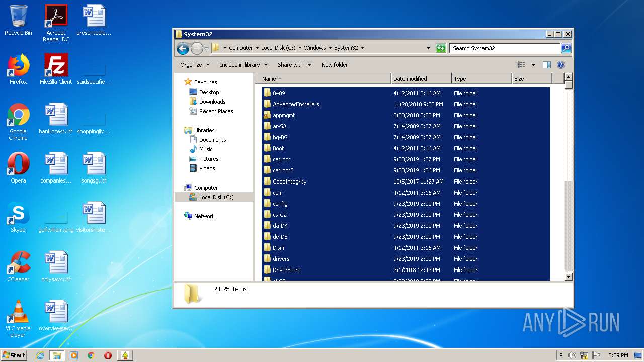Select Acrobat Reader DC shortcut
644x362 pixels.
point(56,23)
